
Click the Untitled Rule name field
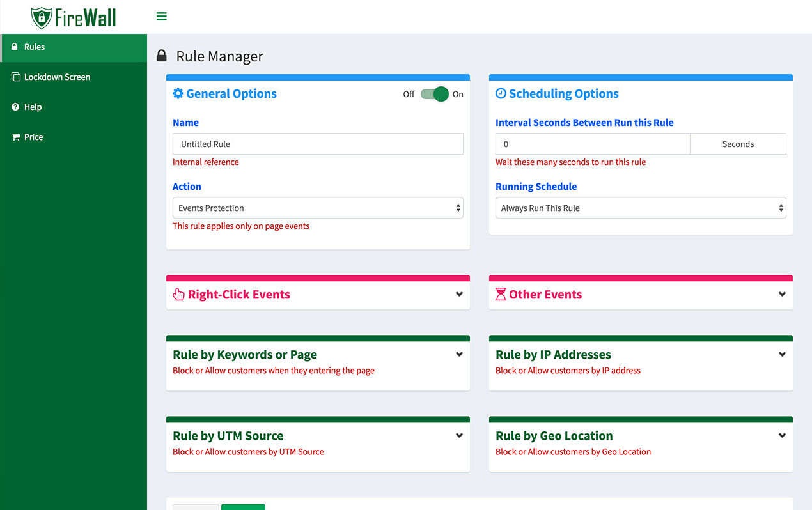click(x=318, y=144)
